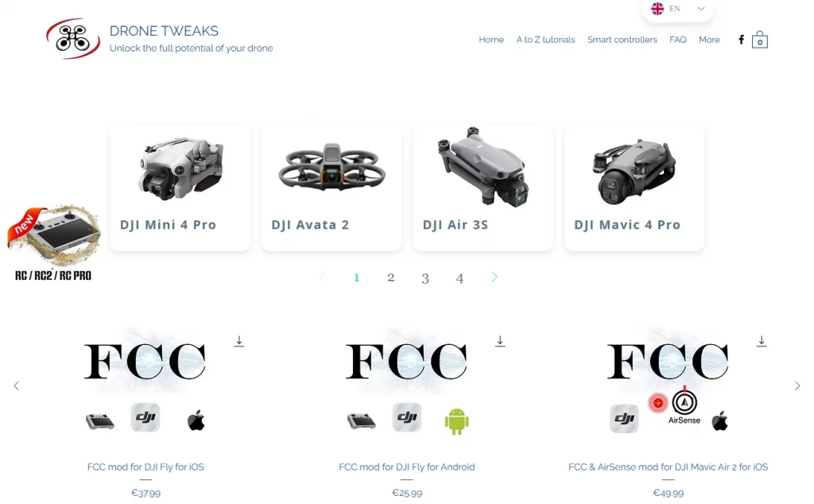The width and height of the screenshot is (814, 504).
Task: Slide products carousel right with arrow
Action: (x=797, y=386)
